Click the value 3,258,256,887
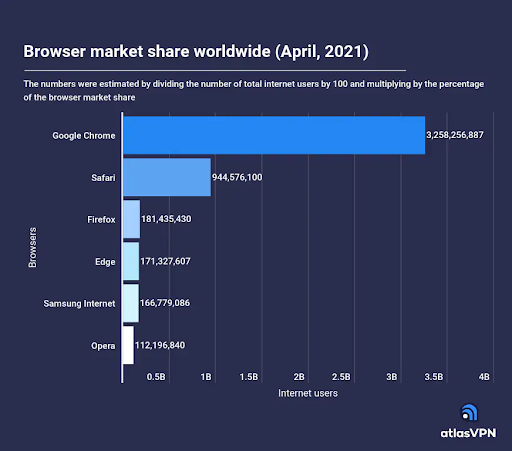 point(455,135)
